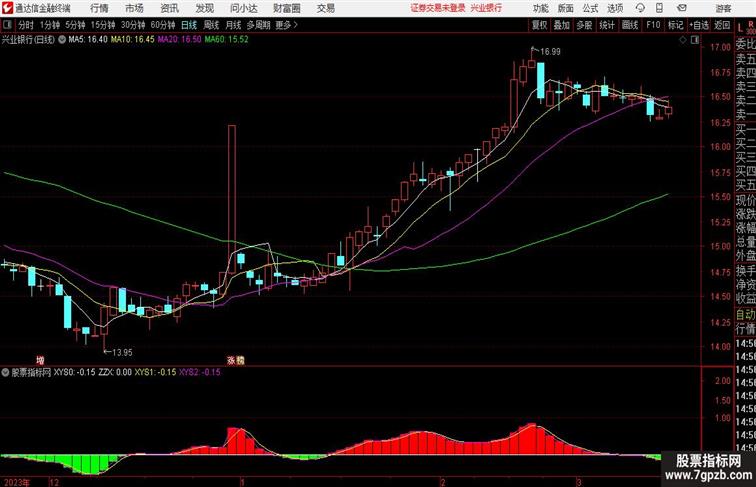The height and width of the screenshot is (487, 756).
Task: Click the MA10: 16.45 value
Action: [133, 40]
